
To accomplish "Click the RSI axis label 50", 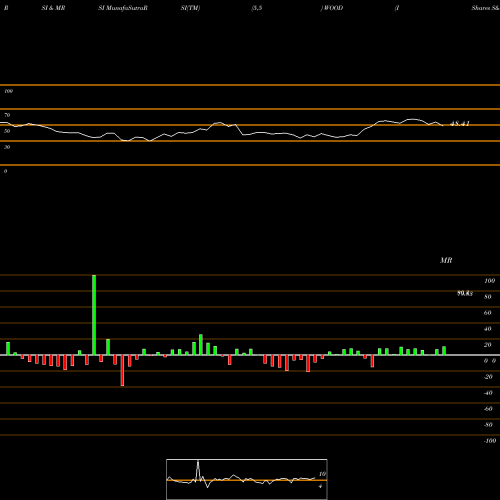I will tap(7, 131).
